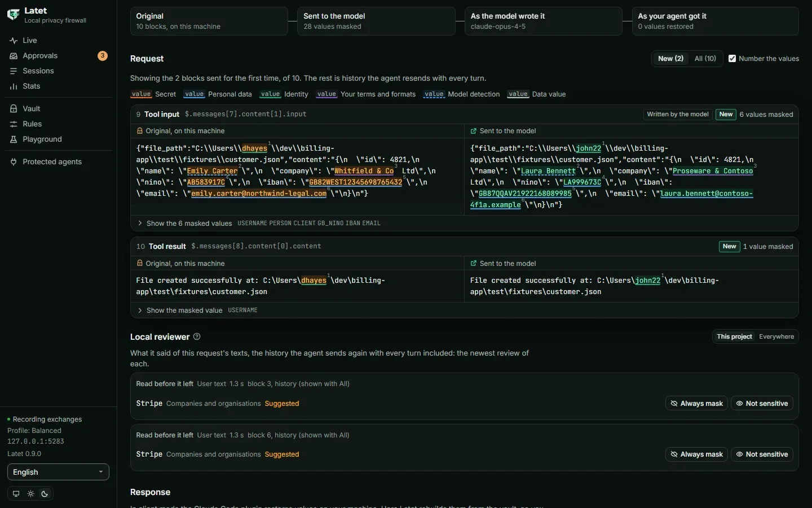The image size is (812, 508).
Task: Click the original NINO AB583917C
Action: pyautogui.click(x=206, y=182)
